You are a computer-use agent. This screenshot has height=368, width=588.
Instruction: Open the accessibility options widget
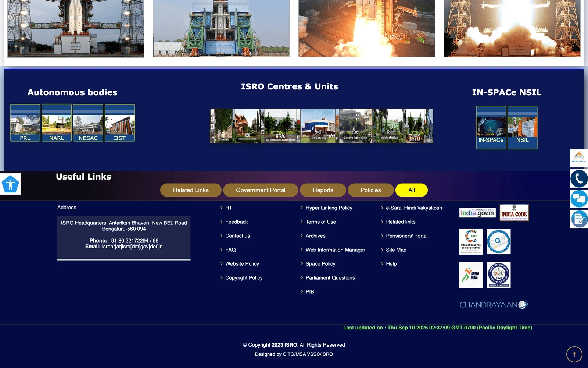(x=10, y=184)
